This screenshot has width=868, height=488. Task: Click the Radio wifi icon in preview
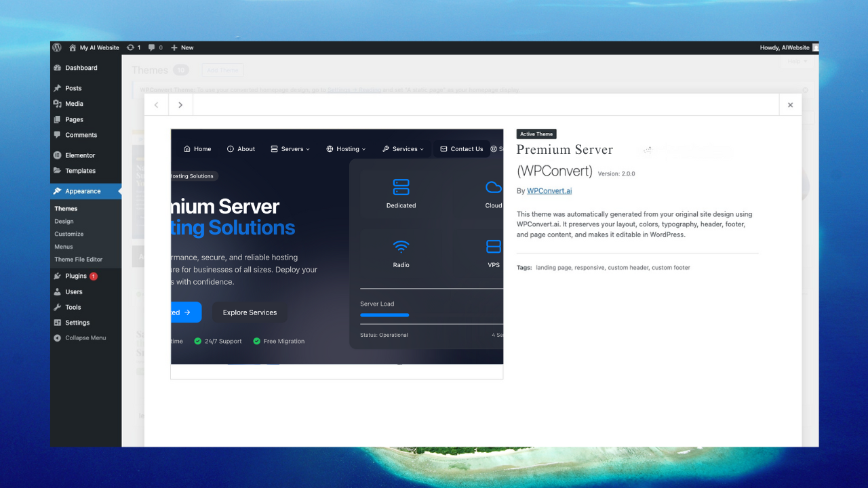point(401,246)
